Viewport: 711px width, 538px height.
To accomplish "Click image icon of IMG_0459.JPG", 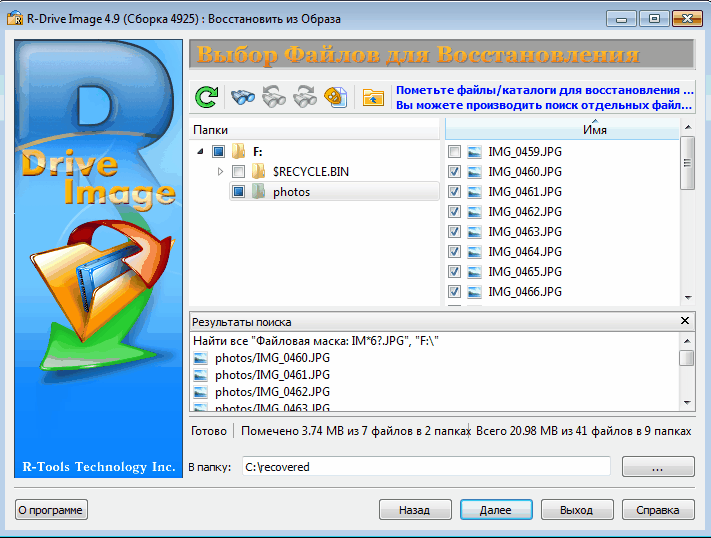I will [x=474, y=152].
